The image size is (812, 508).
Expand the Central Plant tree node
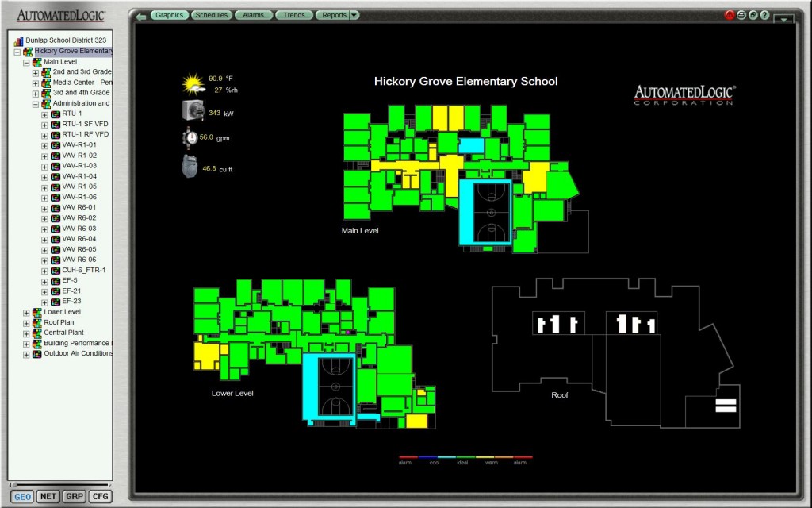point(26,333)
